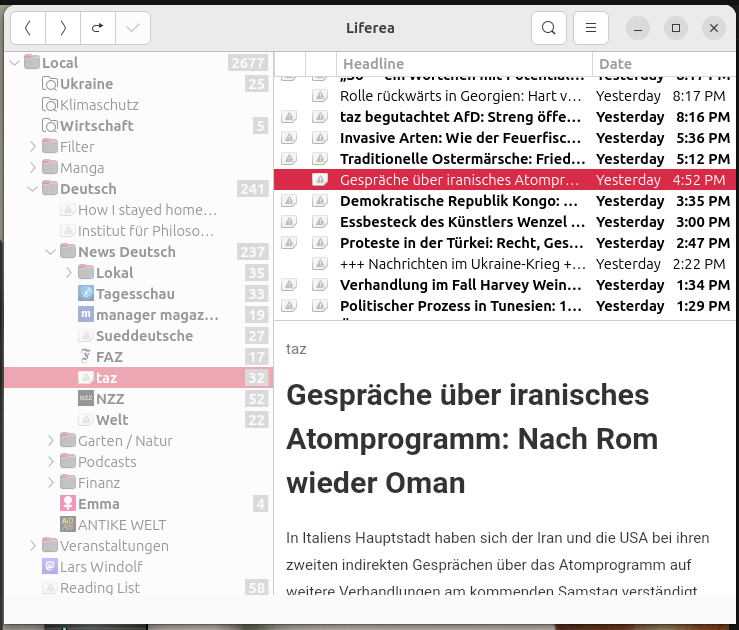Expand the Garten / Natur folder
Viewport: 739px width, 630px height.
(x=50, y=441)
